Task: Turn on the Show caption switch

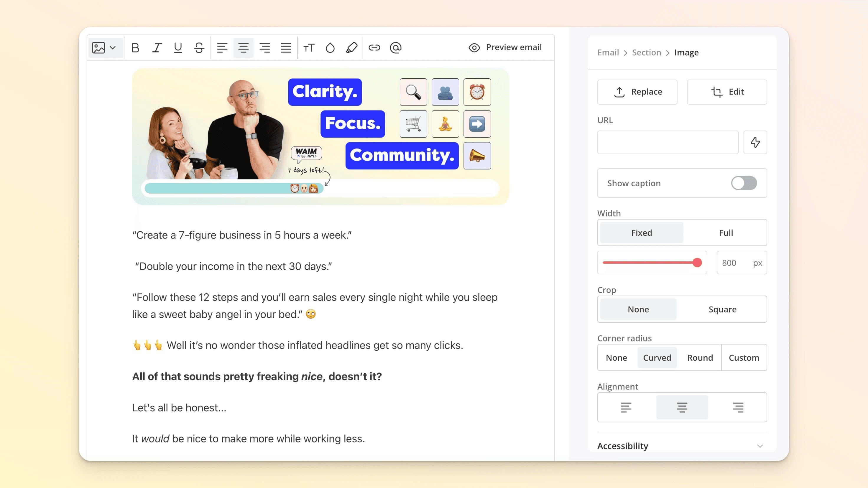Action: pyautogui.click(x=744, y=183)
